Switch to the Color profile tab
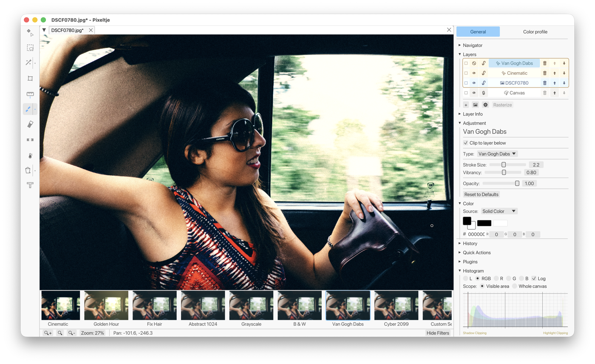This screenshot has height=364, width=595. click(x=535, y=32)
